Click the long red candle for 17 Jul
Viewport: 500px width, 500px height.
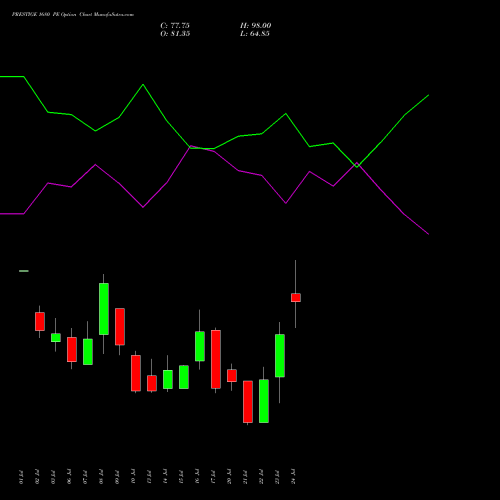[x=216, y=359]
